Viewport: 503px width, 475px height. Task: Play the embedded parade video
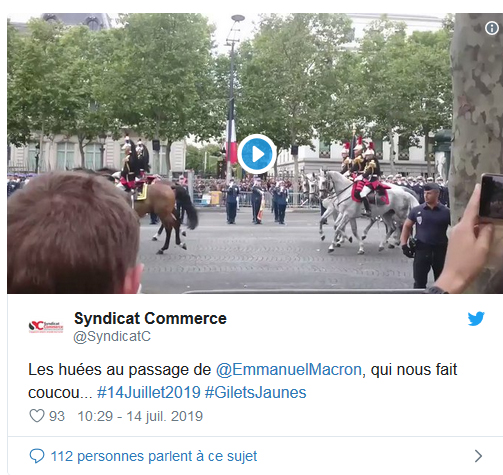coord(257,154)
